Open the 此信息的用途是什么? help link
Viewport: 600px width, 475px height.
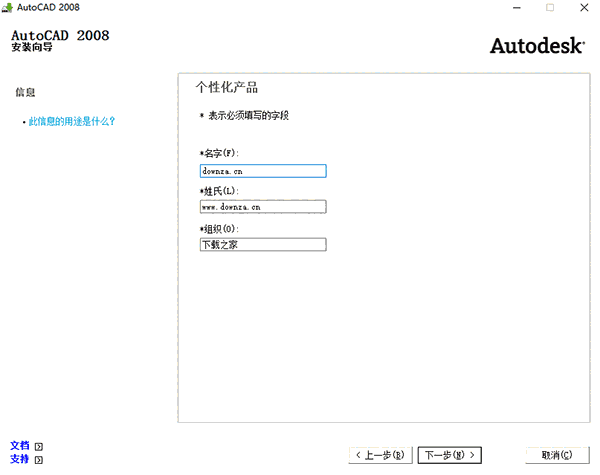click(72, 121)
